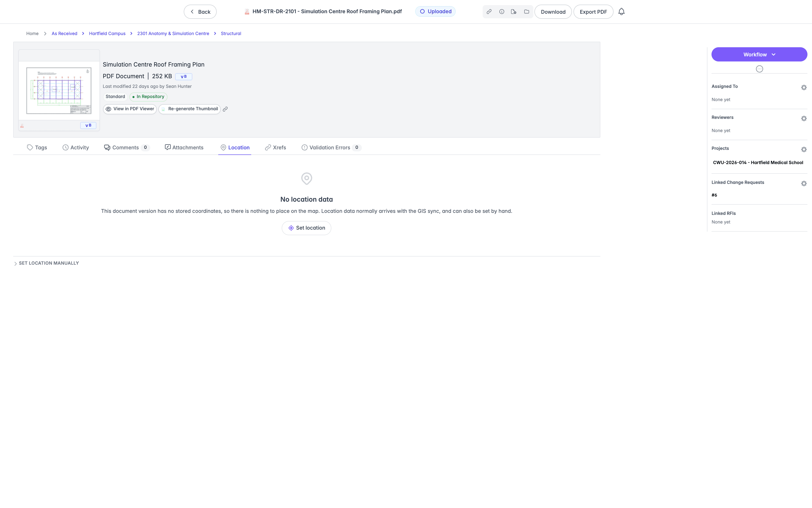Click the vB badge under the thumbnail
This screenshot has height=508, width=812.
88,125
